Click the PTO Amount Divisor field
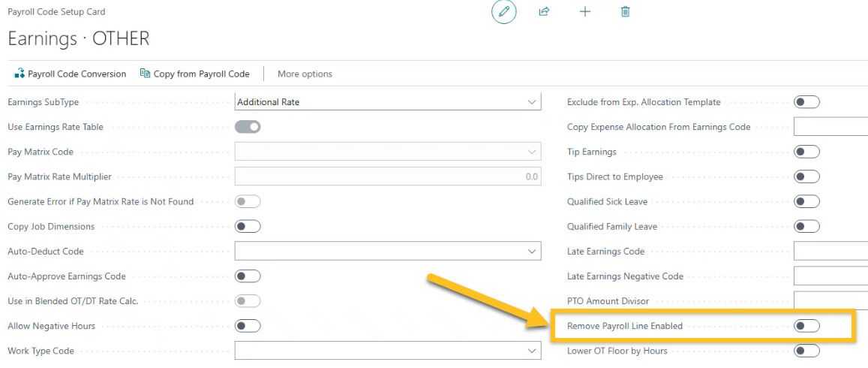 point(830,300)
